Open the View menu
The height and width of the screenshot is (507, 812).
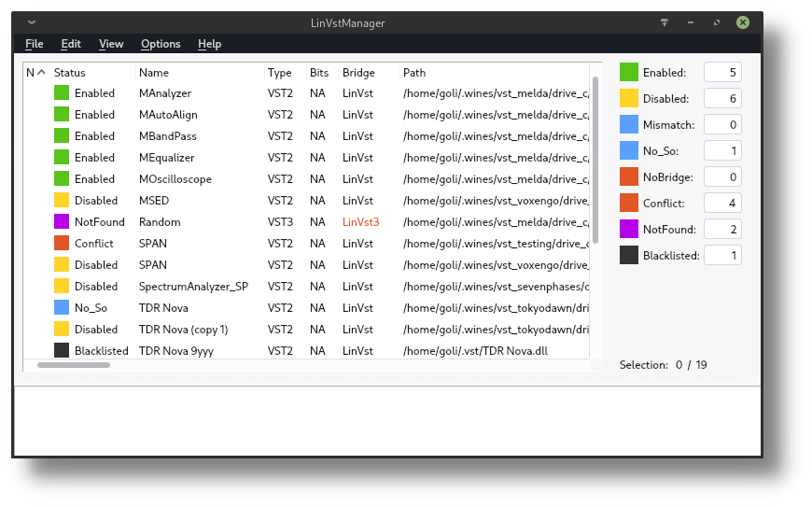tap(111, 44)
